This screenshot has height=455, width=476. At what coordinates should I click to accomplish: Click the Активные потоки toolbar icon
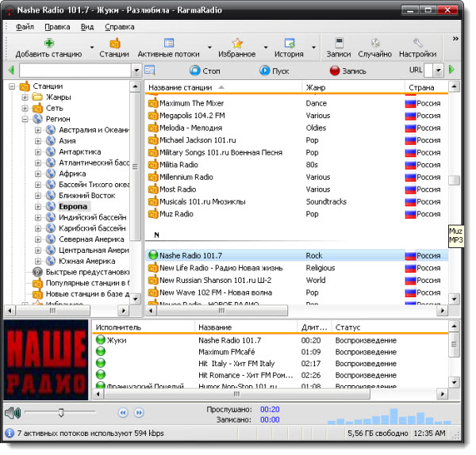(168, 43)
